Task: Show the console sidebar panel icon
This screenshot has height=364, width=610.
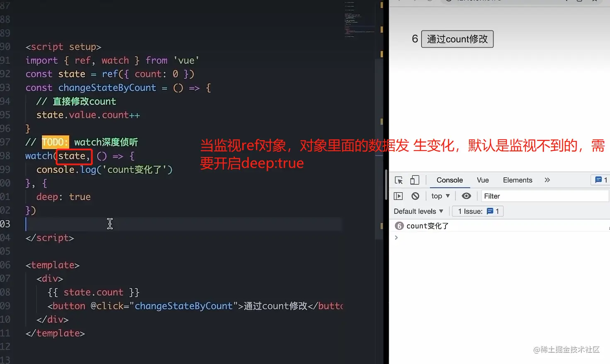Action: click(x=399, y=196)
